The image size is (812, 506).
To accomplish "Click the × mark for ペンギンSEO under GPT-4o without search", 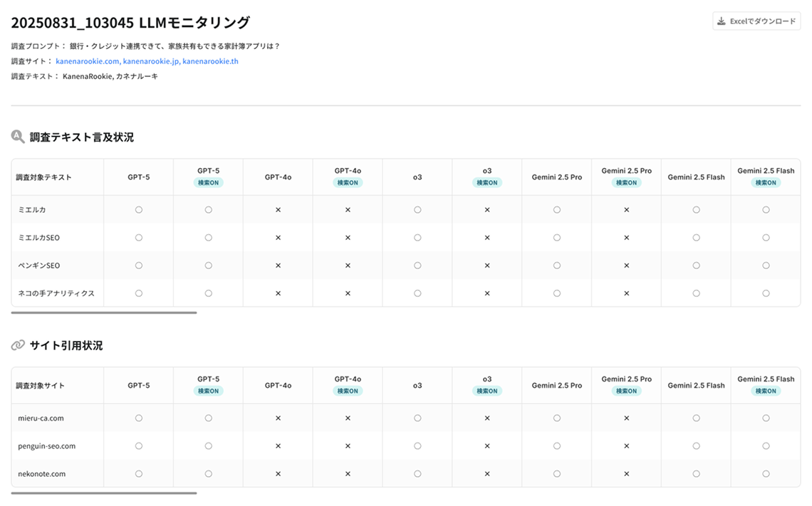I will [x=278, y=265].
